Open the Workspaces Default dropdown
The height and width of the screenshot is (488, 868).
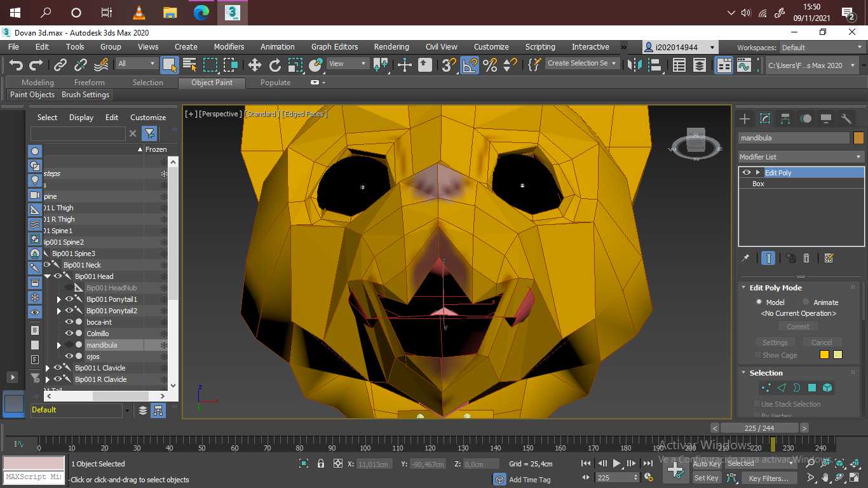coord(822,48)
